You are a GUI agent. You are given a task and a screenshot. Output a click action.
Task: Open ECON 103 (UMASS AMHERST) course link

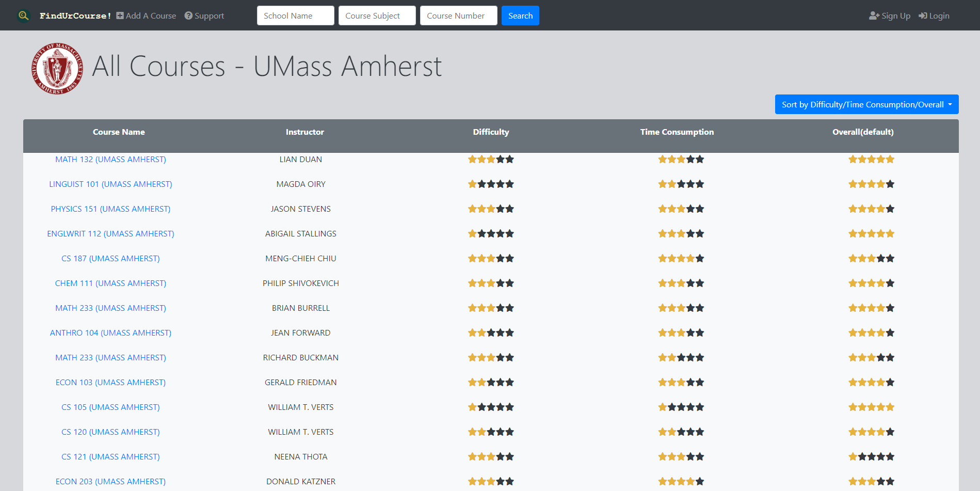tap(110, 383)
